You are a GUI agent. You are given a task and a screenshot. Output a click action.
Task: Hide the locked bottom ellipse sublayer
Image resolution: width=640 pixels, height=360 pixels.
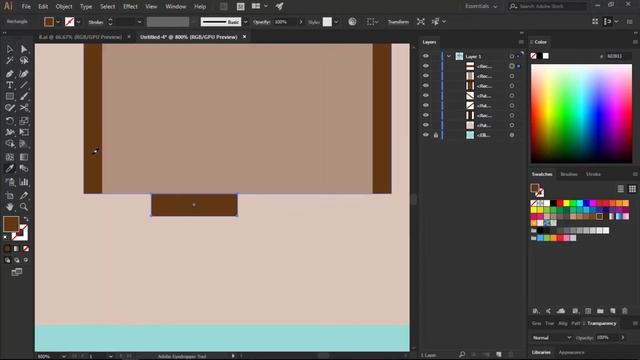(x=426, y=135)
